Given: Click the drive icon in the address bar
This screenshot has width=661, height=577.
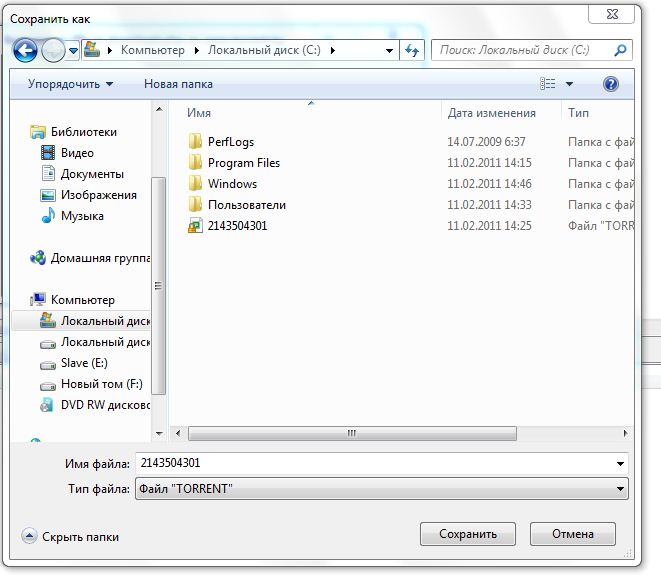Looking at the screenshot, I should (92, 50).
